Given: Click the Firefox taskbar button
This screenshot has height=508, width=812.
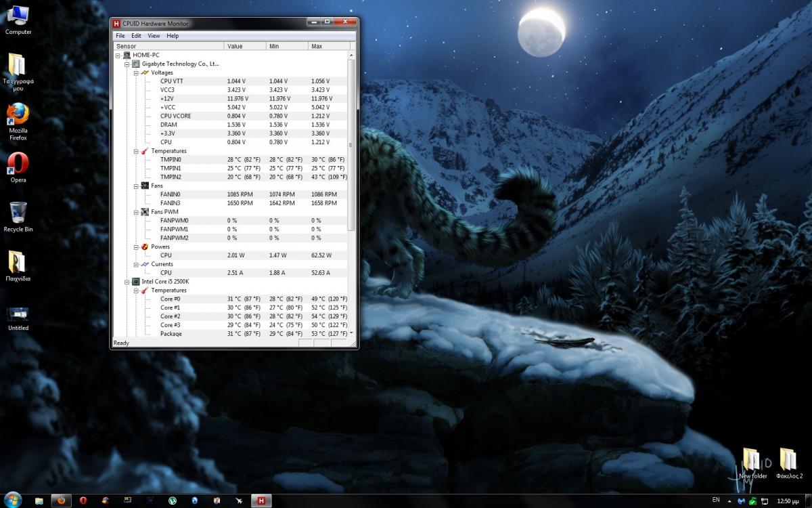Looking at the screenshot, I should (61, 501).
